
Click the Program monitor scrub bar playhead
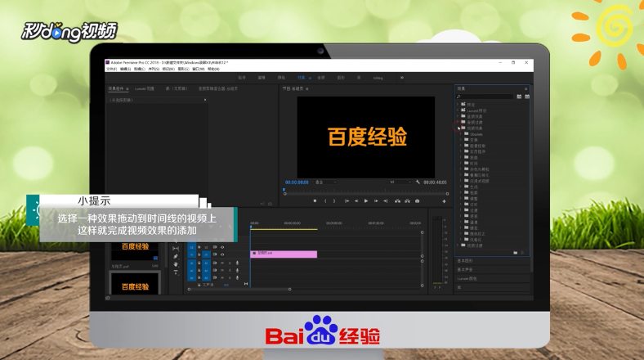tap(284, 190)
